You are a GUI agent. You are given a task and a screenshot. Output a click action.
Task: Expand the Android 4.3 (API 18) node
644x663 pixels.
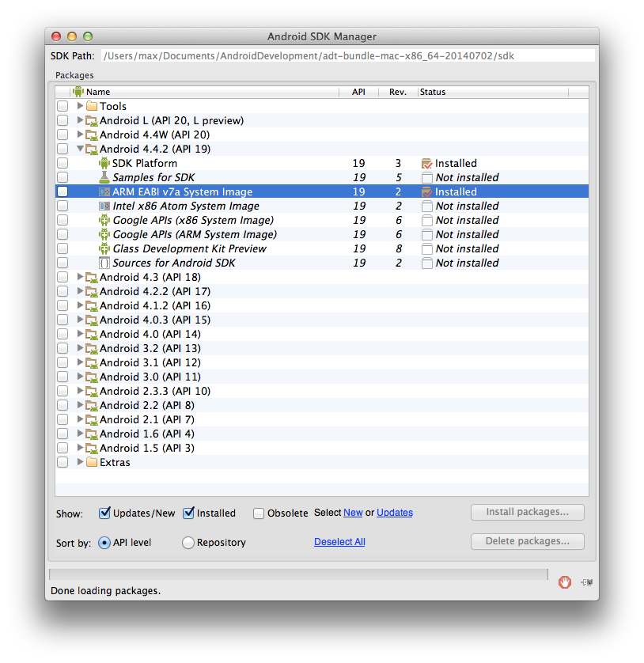80,277
